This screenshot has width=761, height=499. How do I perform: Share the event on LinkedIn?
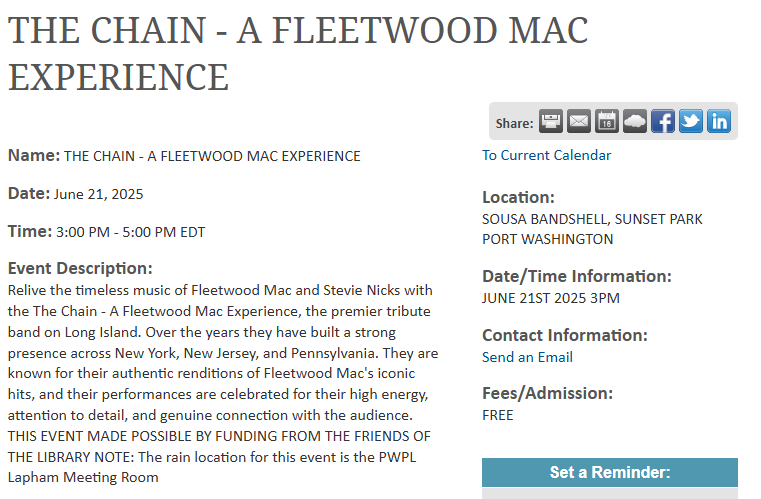pos(719,121)
